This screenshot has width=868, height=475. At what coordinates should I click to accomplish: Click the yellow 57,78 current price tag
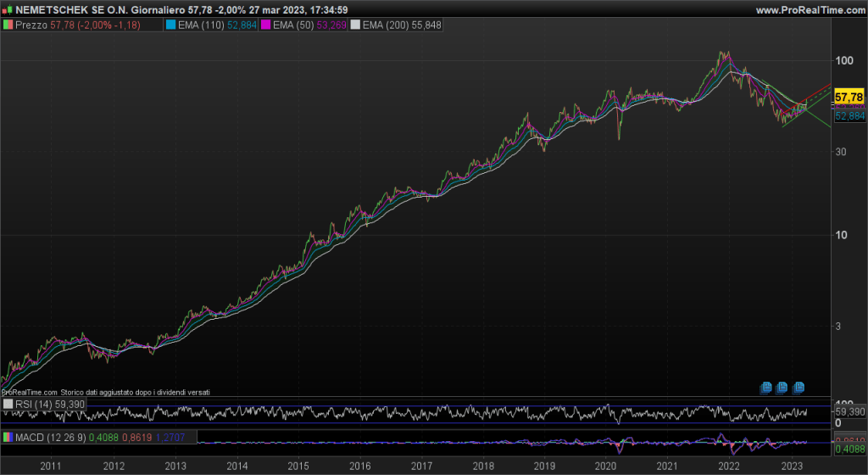[849, 98]
